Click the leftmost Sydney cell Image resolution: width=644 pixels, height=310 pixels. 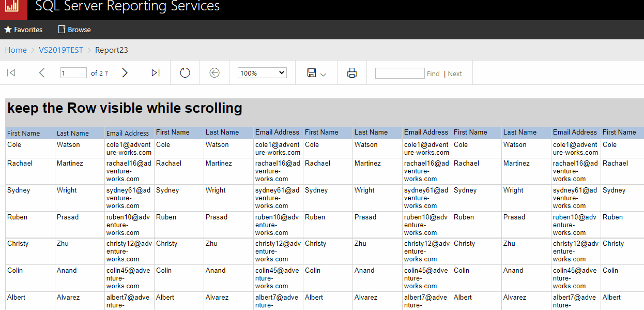30,198
